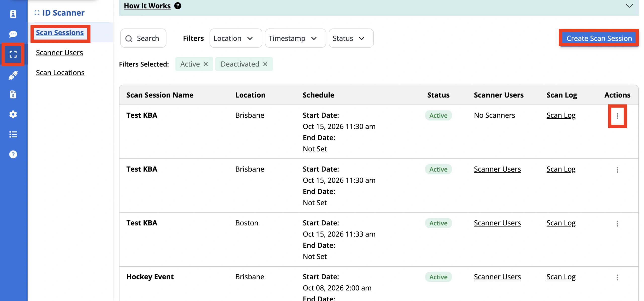Image resolution: width=644 pixels, height=301 pixels.
Task: Click the Location column header
Action: coord(250,95)
